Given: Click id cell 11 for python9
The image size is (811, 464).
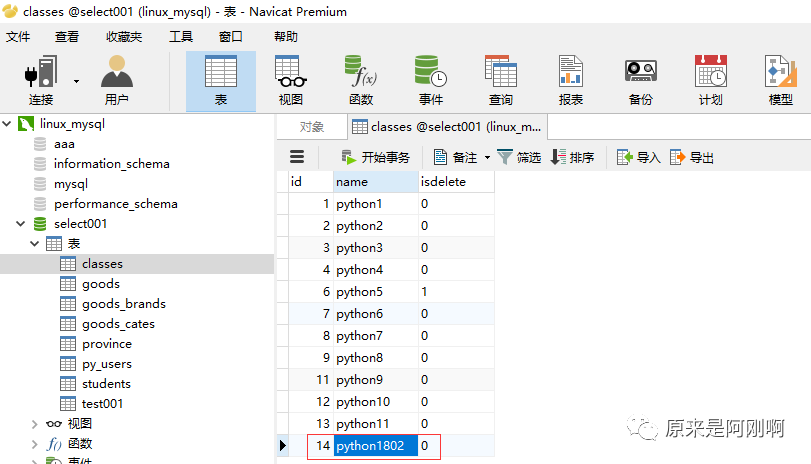Looking at the screenshot, I should point(311,380).
